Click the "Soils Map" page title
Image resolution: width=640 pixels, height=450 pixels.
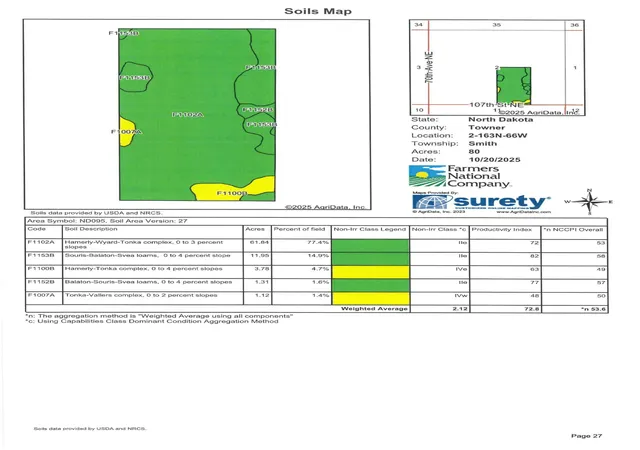[x=318, y=11]
